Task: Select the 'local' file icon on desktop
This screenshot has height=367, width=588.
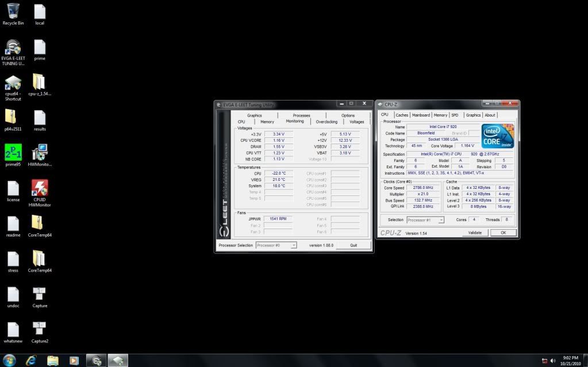Action: [40, 14]
